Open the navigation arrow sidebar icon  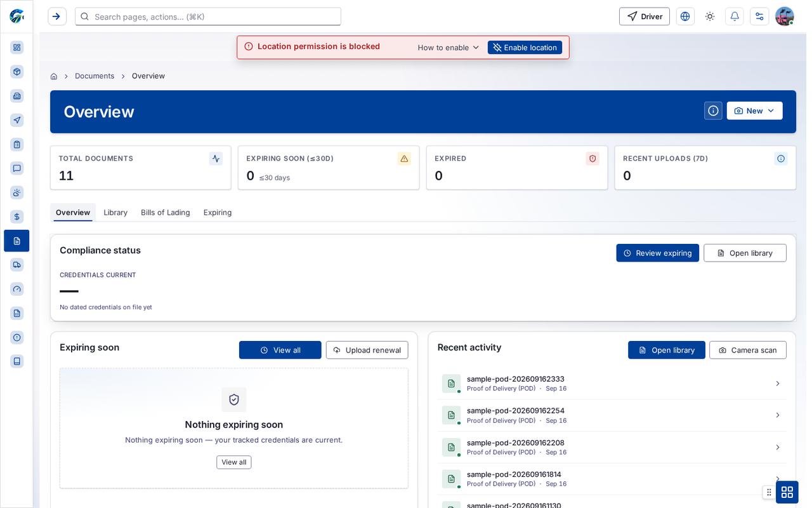point(17,120)
